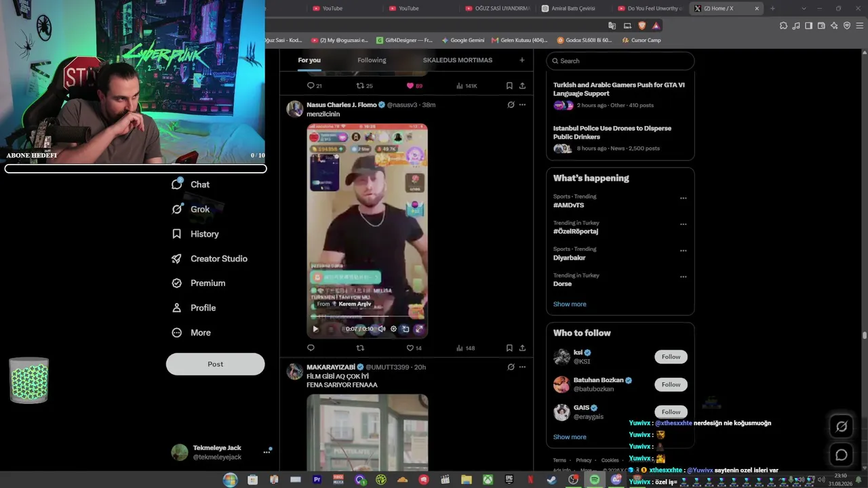Switch to the Following timeline tab
Viewport: 868px width, 488px height.
[372, 60]
